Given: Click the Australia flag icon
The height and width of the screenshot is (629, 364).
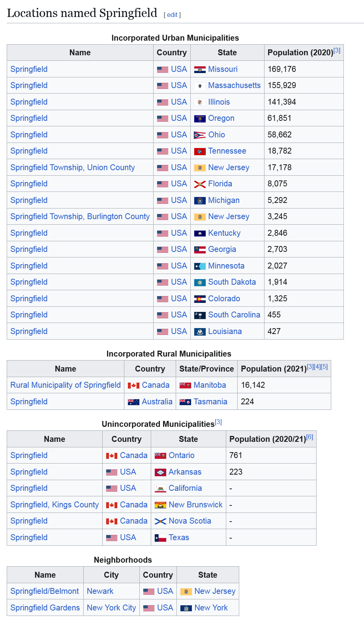Looking at the screenshot, I should [133, 402].
